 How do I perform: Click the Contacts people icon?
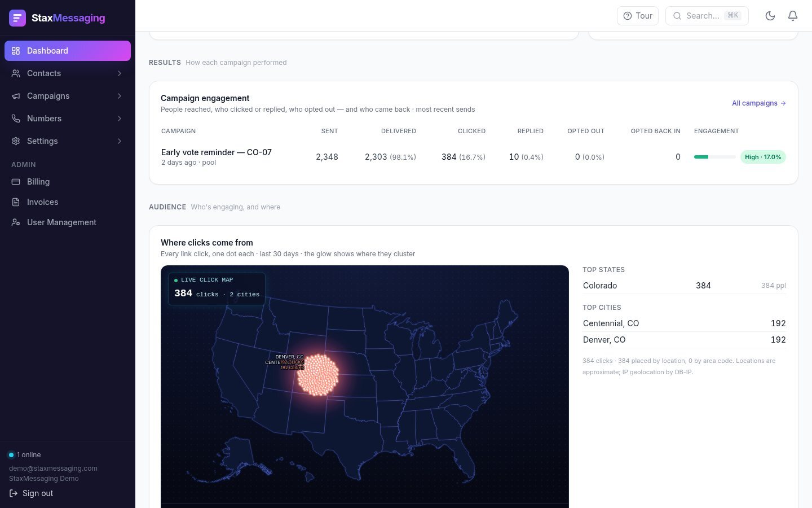pos(16,73)
